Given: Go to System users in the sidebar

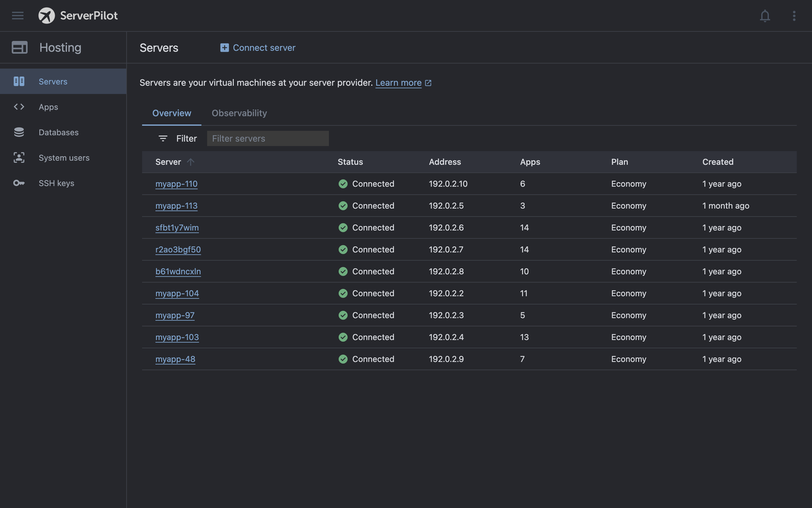Looking at the screenshot, I should click(x=63, y=157).
